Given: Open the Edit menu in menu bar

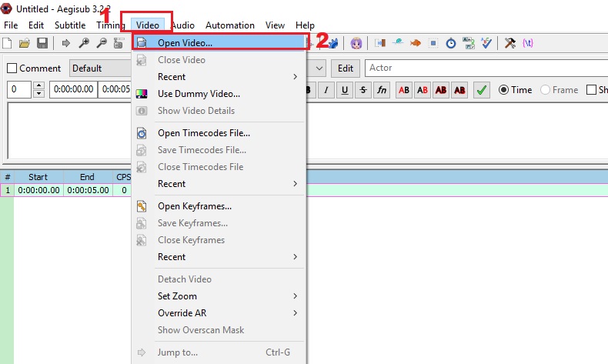Looking at the screenshot, I should click(36, 25).
